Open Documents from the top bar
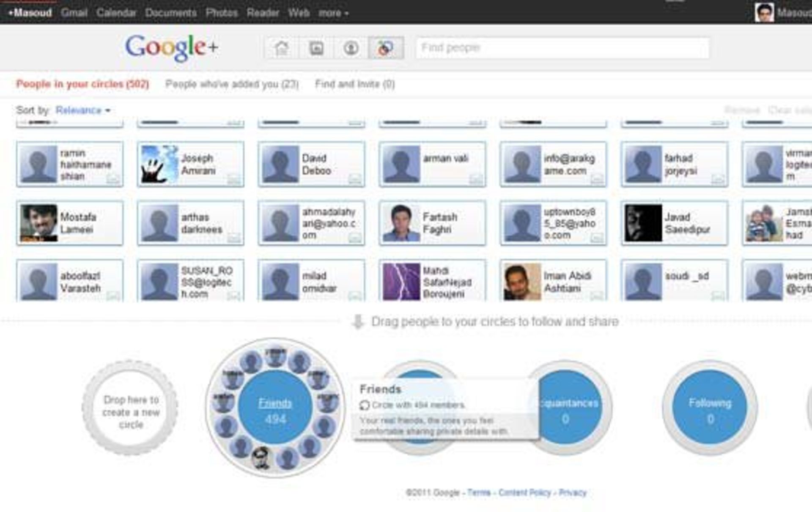This screenshot has width=812, height=512. [171, 13]
